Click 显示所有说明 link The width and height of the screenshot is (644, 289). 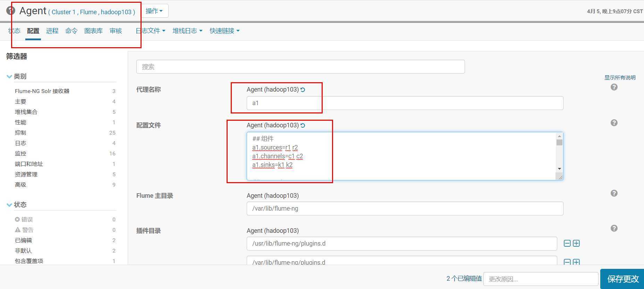pyautogui.click(x=620, y=77)
